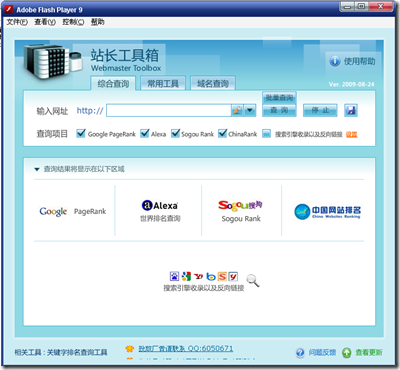The width and height of the screenshot is (400, 370).
Task: Click the 批量查询 button
Action: [279, 98]
